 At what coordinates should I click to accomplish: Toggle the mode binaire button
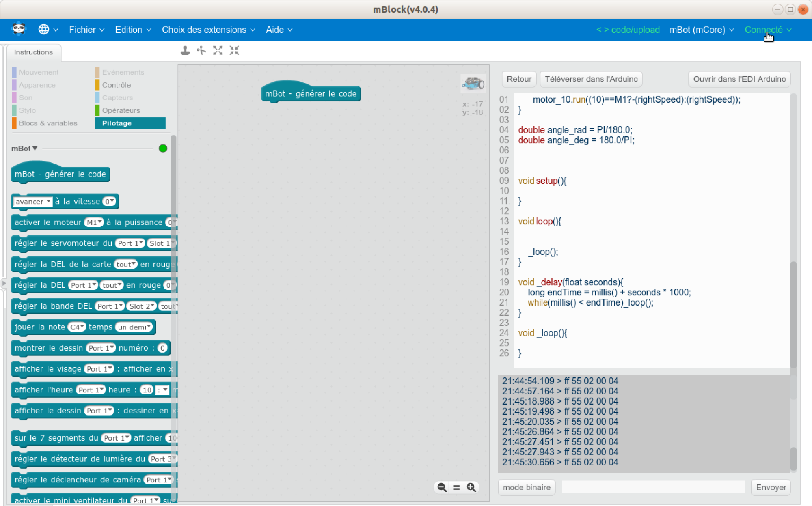(527, 487)
